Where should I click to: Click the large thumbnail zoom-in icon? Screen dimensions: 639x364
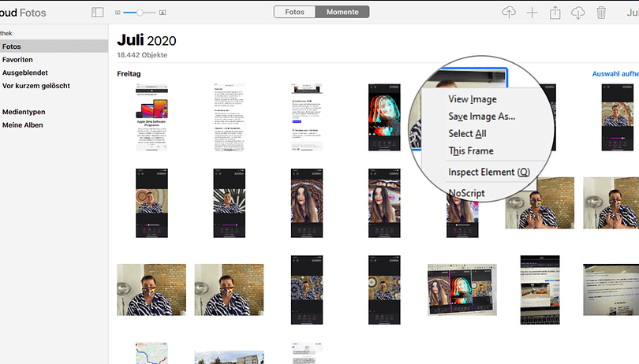click(163, 13)
